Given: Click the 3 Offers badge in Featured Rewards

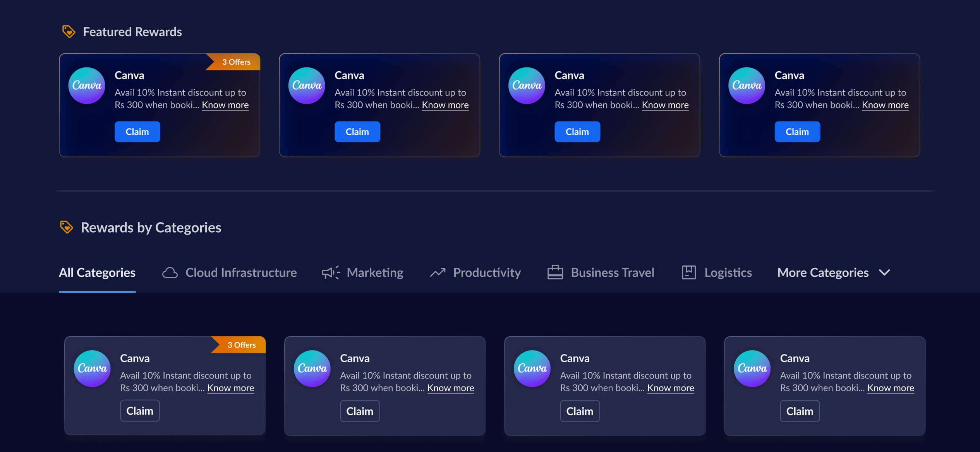Looking at the screenshot, I should tap(233, 62).
